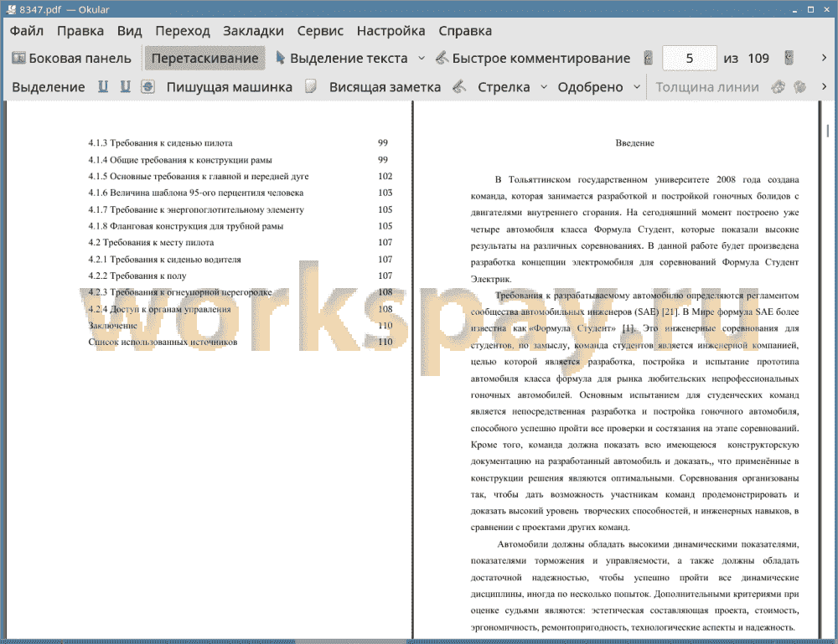This screenshot has width=838, height=644.
Task: Choose the Пишущая машинка typewriter tool
Action: (230, 87)
